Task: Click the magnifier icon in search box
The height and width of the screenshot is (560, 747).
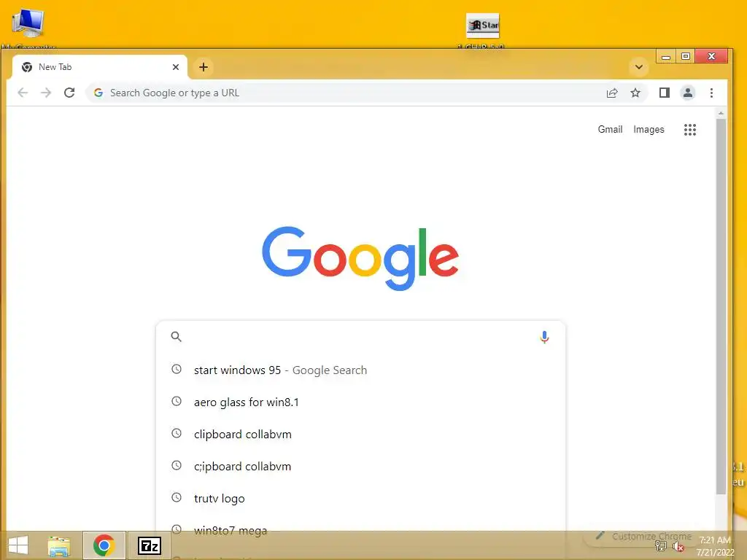Action: [x=177, y=337]
